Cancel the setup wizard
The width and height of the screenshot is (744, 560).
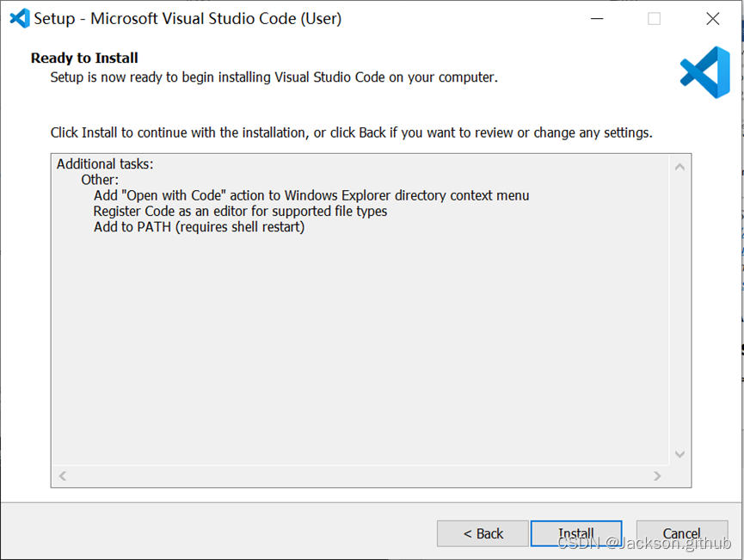(681, 533)
